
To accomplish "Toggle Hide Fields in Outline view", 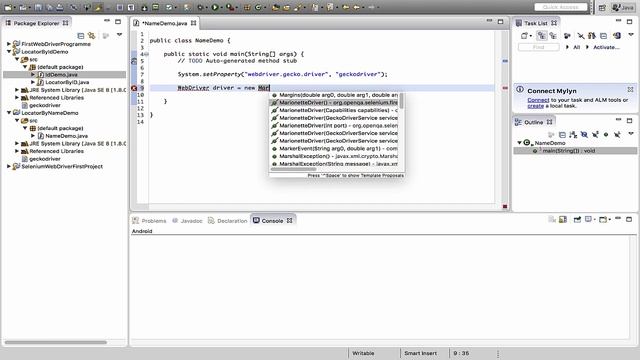I will [x=584, y=134].
